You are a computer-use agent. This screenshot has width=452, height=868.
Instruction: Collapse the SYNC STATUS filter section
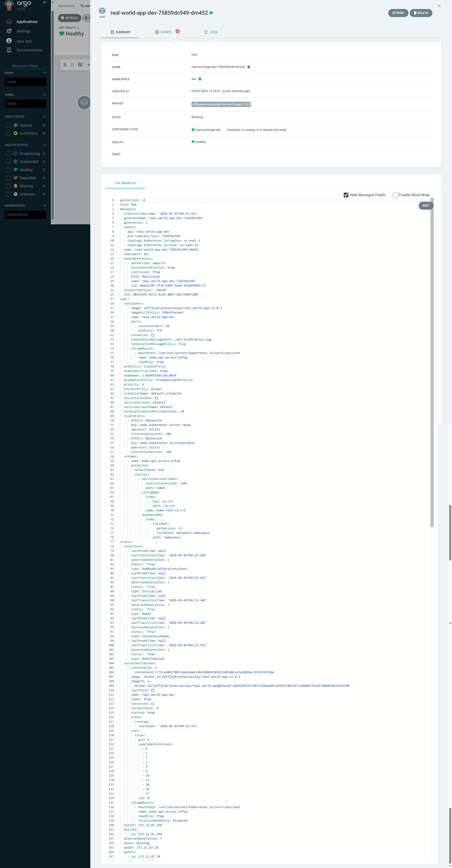[x=44, y=116]
